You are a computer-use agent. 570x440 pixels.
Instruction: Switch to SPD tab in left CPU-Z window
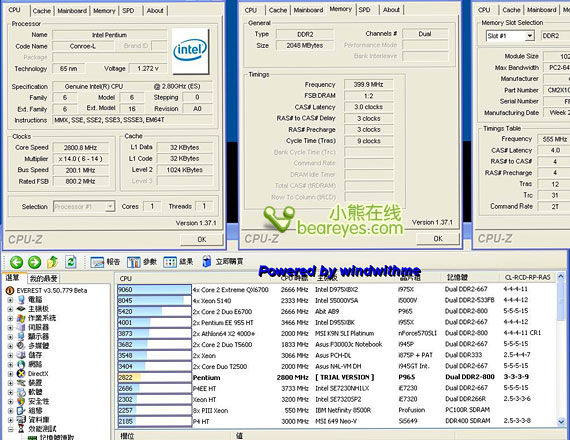pyautogui.click(x=128, y=11)
